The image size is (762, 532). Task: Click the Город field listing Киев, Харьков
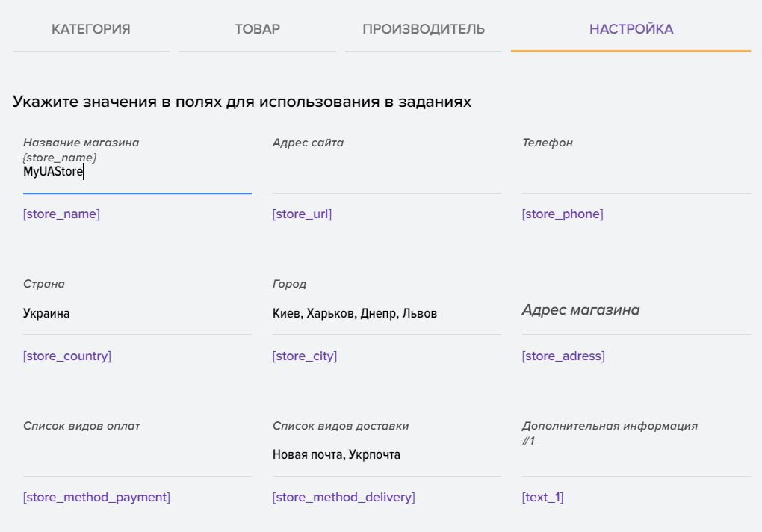coord(386,314)
